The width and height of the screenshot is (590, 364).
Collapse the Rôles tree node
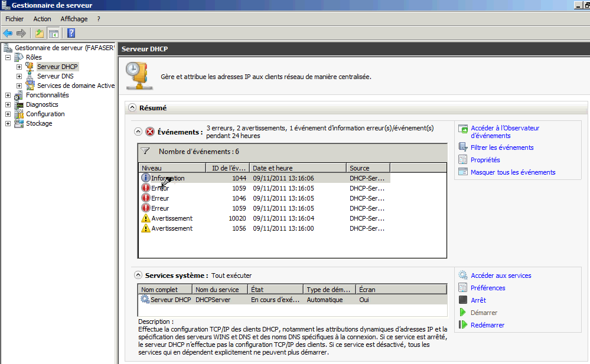click(8, 58)
